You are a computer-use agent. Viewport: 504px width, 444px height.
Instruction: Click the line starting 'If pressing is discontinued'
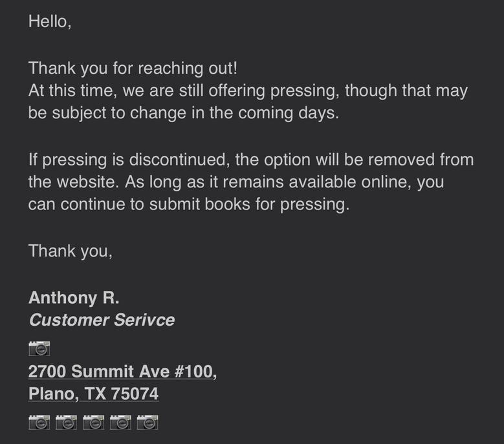point(251,159)
